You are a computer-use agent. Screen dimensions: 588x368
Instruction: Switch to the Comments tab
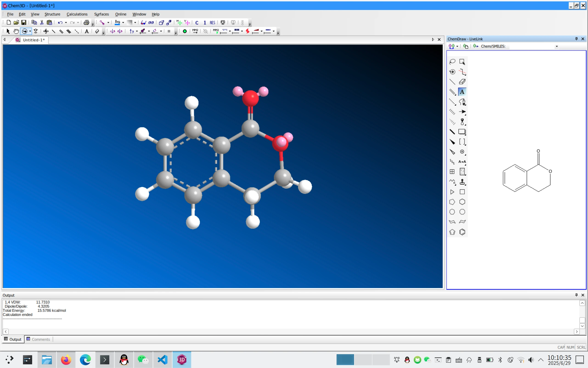(x=38, y=339)
